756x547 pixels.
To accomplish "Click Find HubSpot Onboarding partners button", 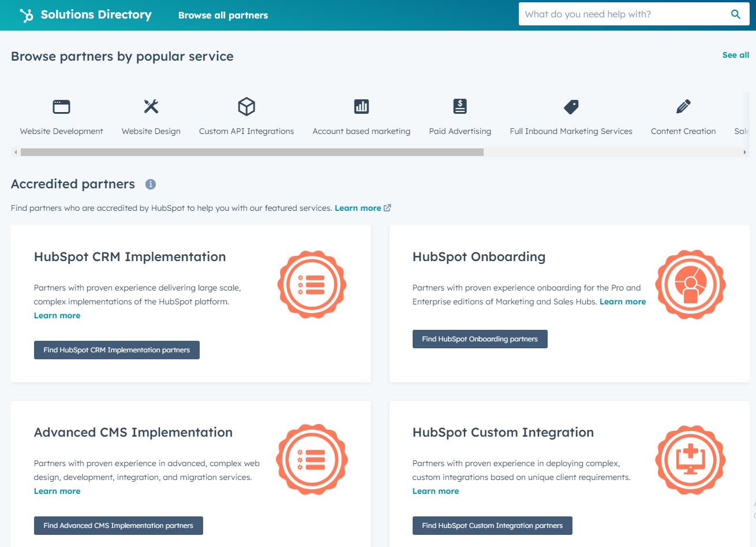I will [480, 339].
